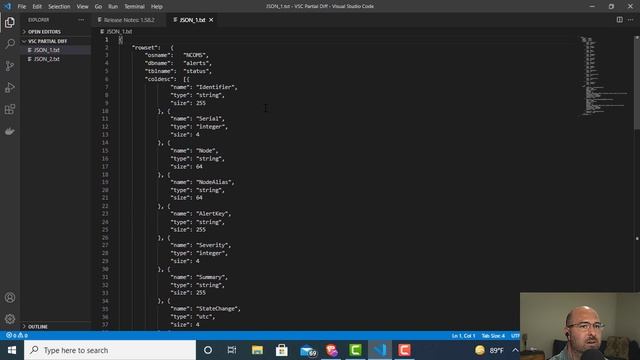
Task: Open the Run menu
Action: pyautogui.click(x=113, y=7)
